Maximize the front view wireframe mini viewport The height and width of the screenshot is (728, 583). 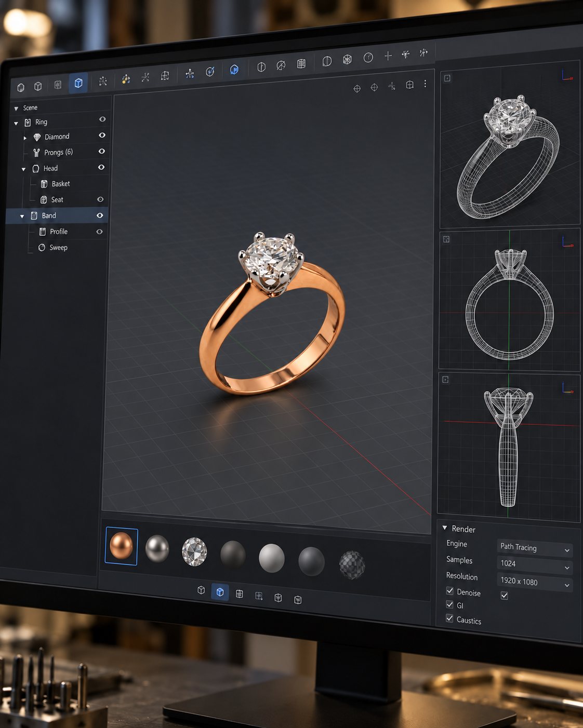coord(446,239)
